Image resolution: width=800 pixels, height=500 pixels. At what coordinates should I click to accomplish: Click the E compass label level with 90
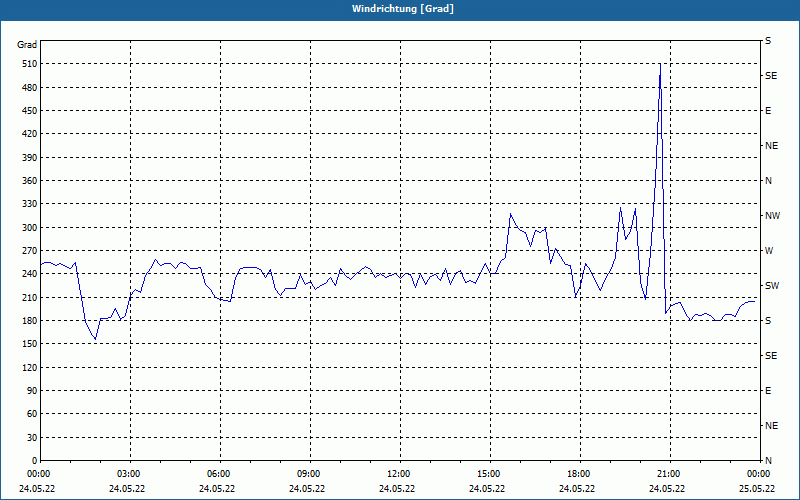click(x=768, y=391)
